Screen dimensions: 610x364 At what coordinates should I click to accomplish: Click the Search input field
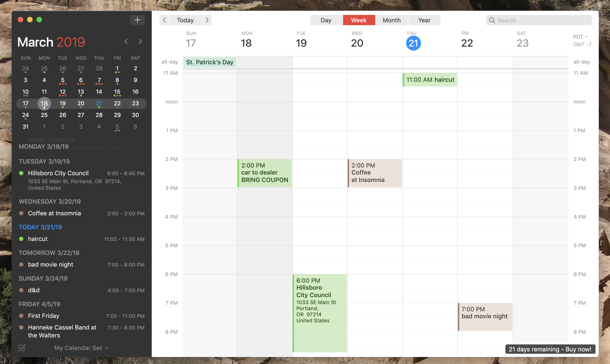coord(539,20)
